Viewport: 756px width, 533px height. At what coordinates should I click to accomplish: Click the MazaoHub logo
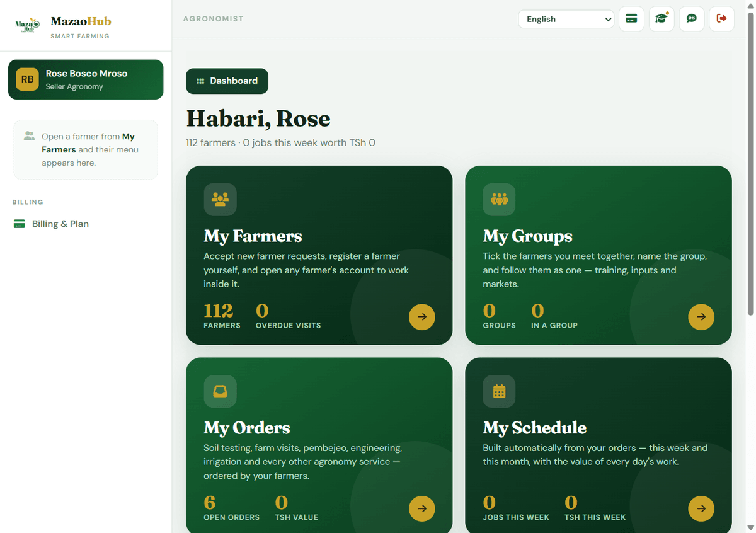(27, 26)
